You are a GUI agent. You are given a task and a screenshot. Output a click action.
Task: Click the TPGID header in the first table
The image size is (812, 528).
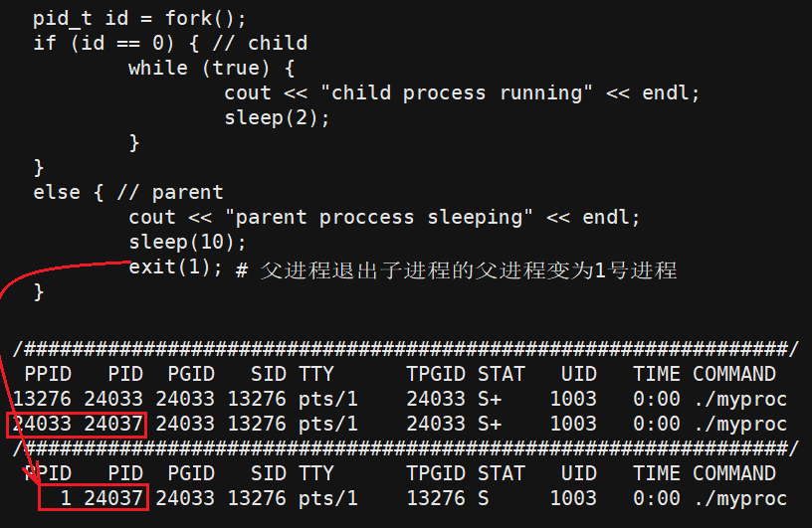436,374
